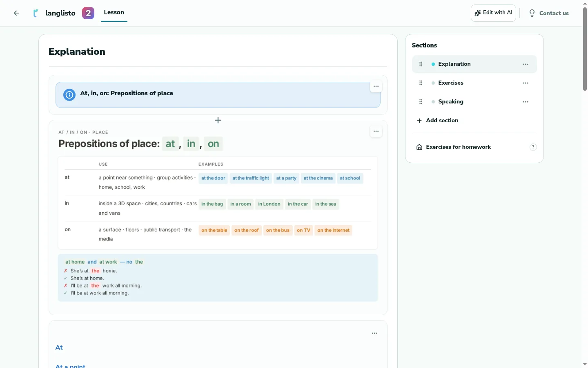Click the info icon in blue banner
Viewport: 588px width, 368px height.
pyautogui.click(x=69, y=95)
